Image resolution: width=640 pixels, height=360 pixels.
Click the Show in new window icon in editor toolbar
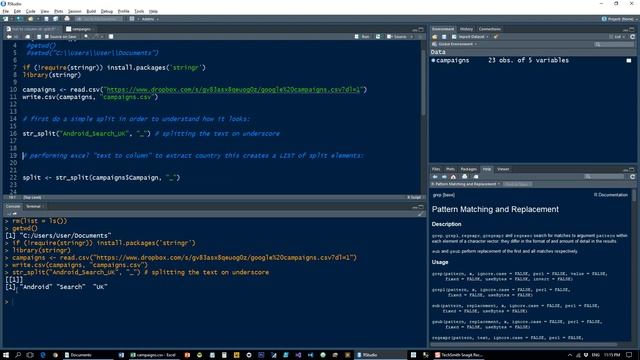pyautogui.click(x=28, y=37)
